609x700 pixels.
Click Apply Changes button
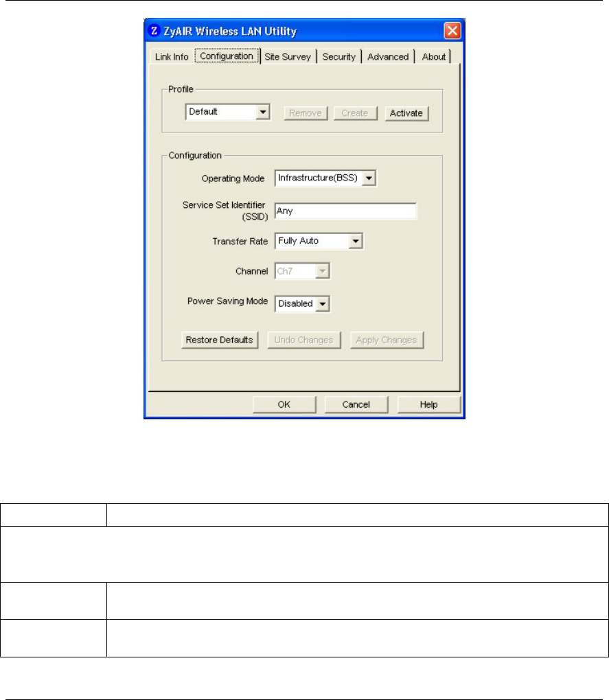387,340
